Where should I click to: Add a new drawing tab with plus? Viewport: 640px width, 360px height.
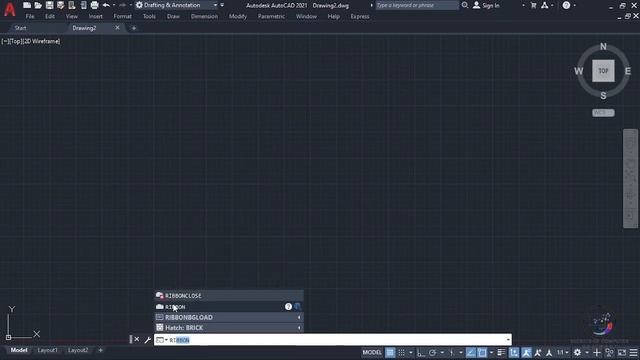[134, 28]
